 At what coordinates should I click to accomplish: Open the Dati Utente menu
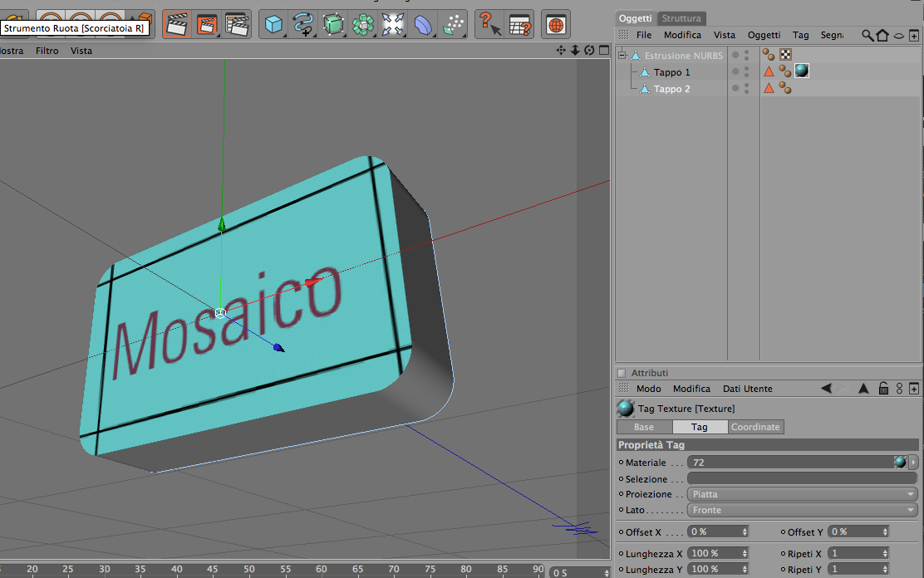pyautogui.click(x=747, y=389)
